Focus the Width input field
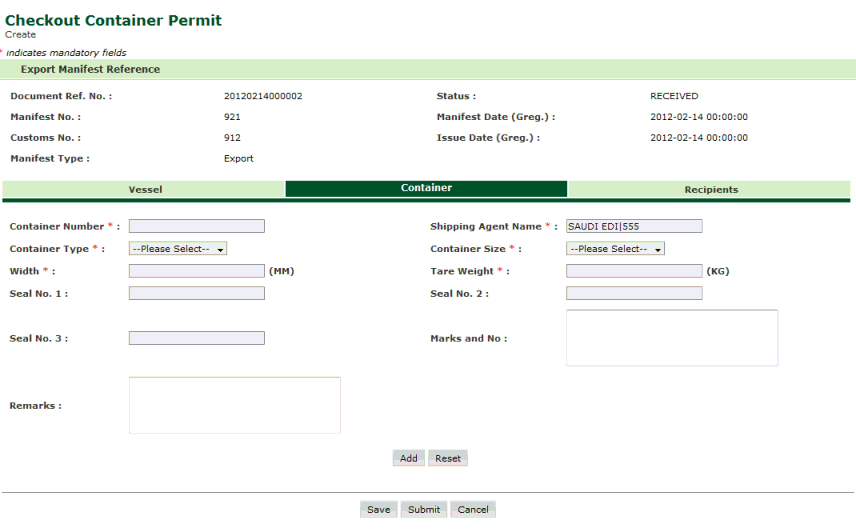The image size is (856, 530). (x=197, y=271)
